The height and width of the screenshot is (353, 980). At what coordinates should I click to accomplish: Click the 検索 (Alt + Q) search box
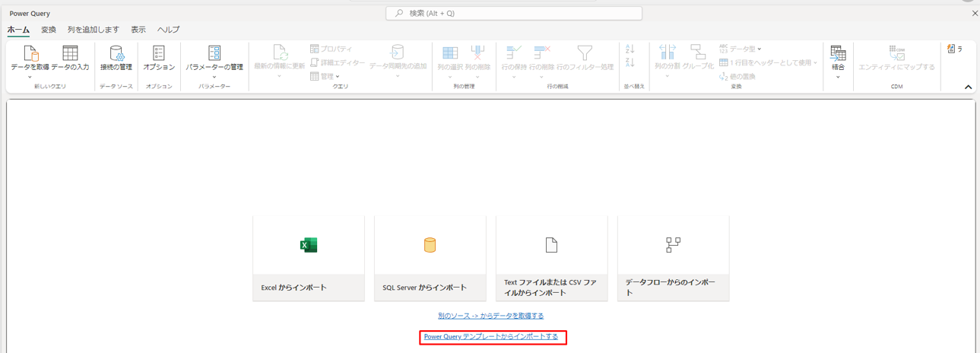pyautogui.click(x=514, y=13)
